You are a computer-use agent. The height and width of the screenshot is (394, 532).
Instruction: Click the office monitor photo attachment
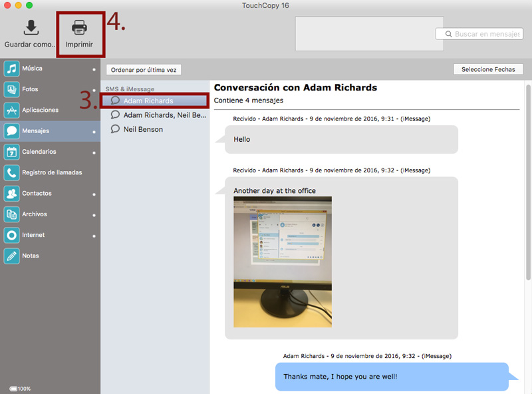coord(283,262)
